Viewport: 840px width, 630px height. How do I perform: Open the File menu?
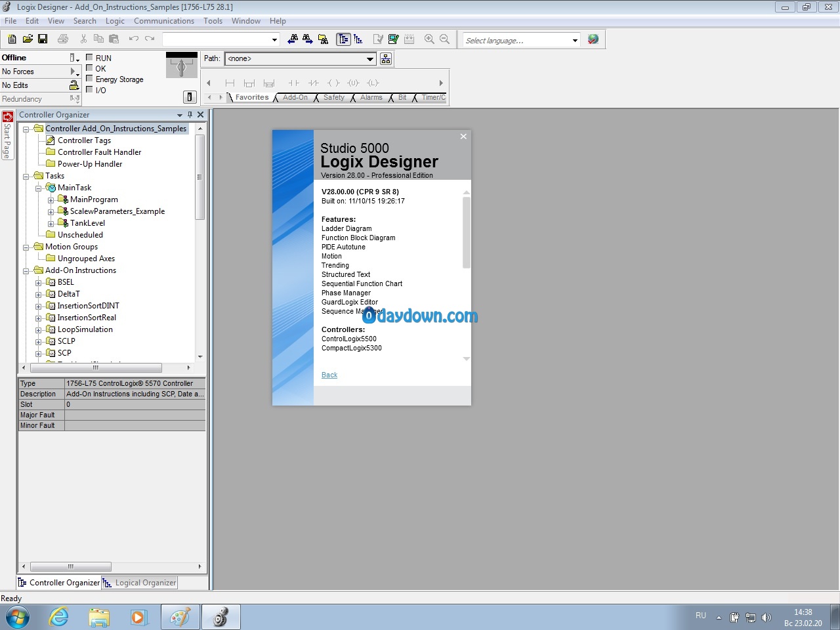click(10, 21)
